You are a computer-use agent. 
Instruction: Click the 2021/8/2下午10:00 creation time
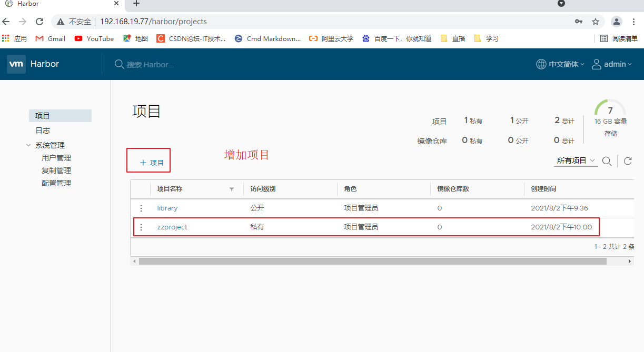pos(561,227)
